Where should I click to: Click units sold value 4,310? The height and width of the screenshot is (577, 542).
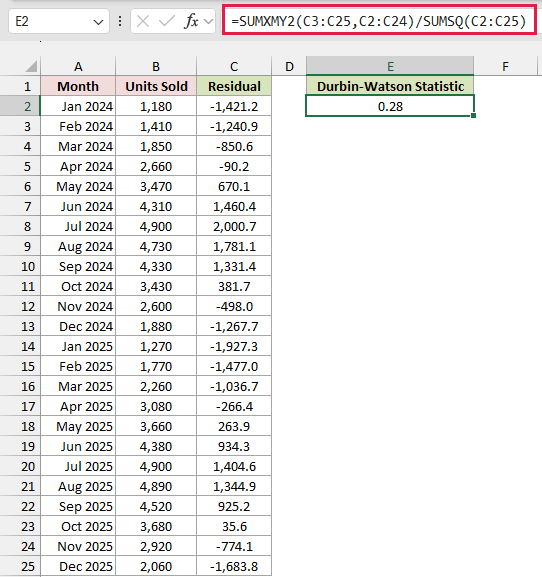point(156,206)
